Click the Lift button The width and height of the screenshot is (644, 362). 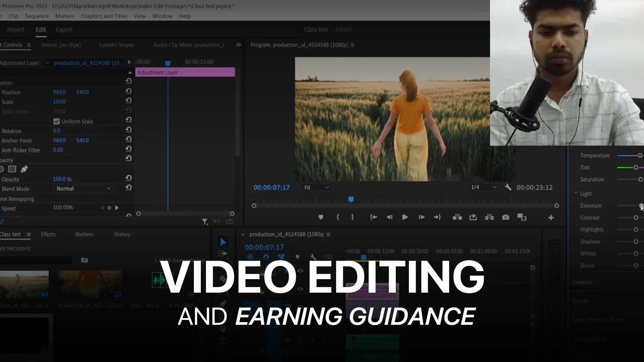pyautogui.click(x=457, y=217)
